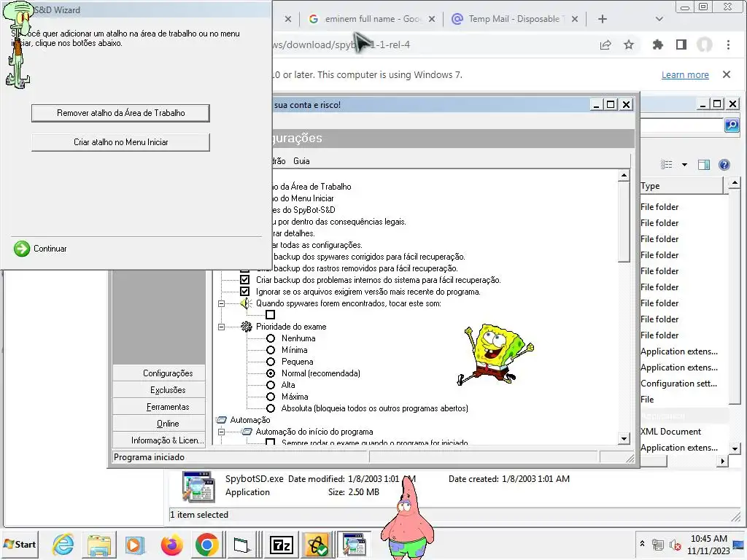Collapse the Quando spywares forem encontrados node
747x560 pixels.
tap(221, 303)
